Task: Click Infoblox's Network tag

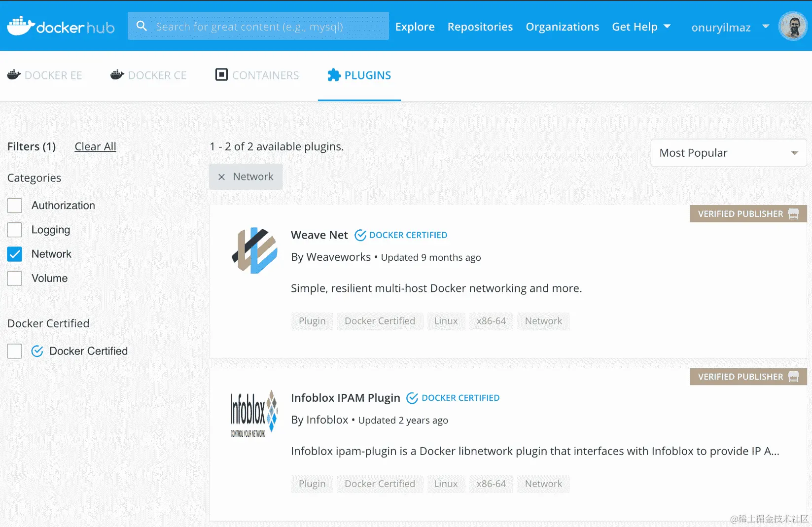Action: point(543,484)
